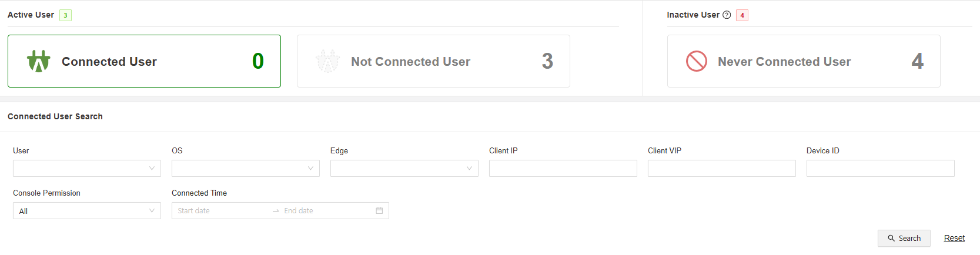Click the Active User count badge
Viewport: 980px width, 255px height.
[65, 15]
